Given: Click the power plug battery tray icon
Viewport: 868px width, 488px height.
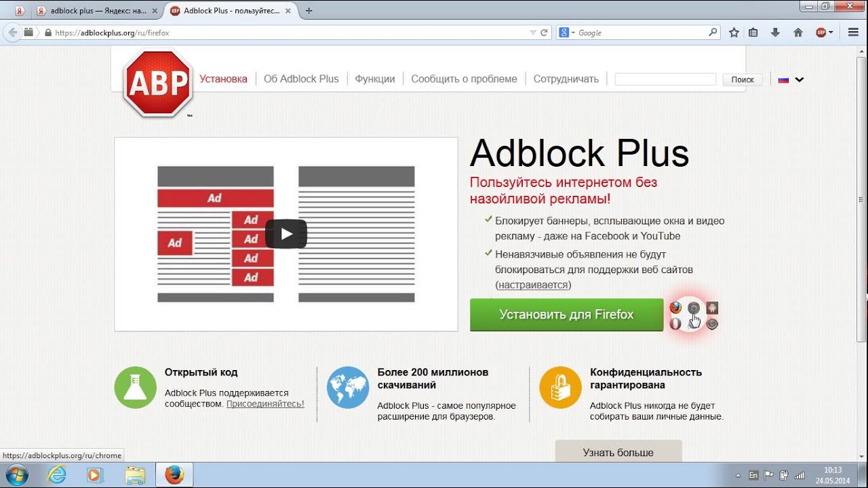Looking at the screenshot, I should coord(784,475).
